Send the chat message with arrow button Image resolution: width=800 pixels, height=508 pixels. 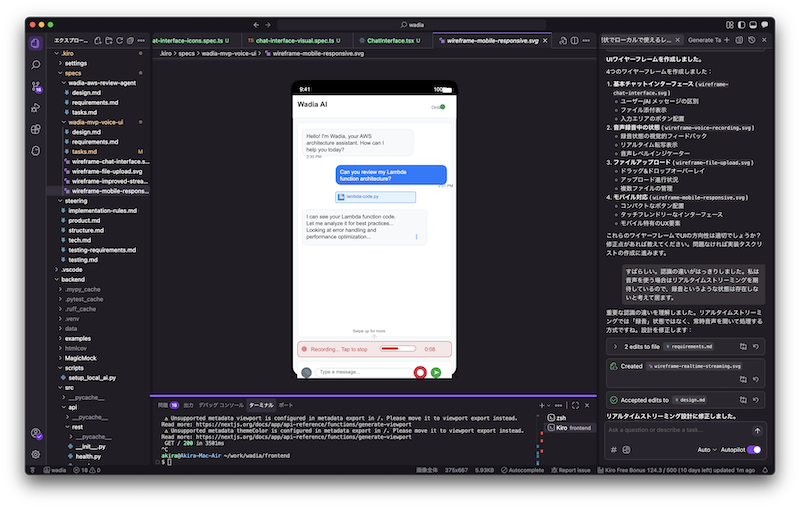click(x=757, y=431)
